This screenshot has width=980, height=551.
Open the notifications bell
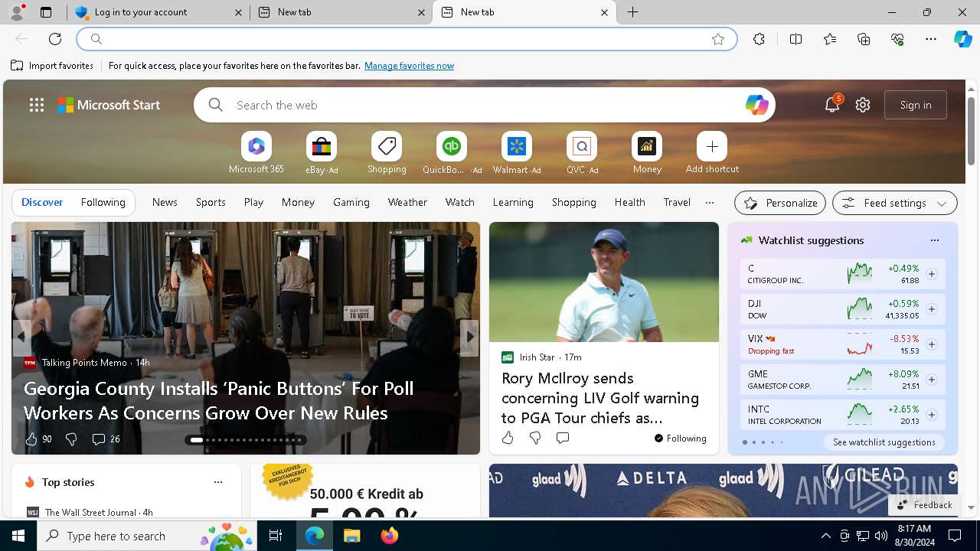[x=832, y=105]
